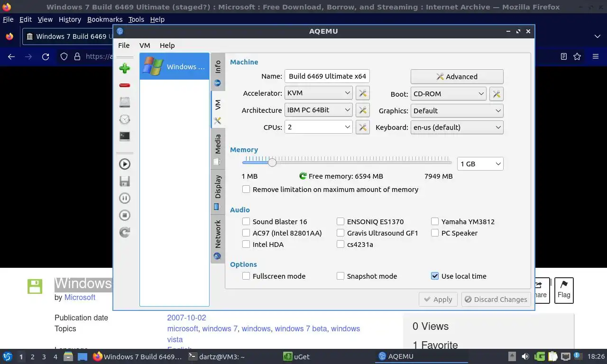Open Architecture settings tool icon
This screenshot has width=607, height=364.
(x=362, y=110)
